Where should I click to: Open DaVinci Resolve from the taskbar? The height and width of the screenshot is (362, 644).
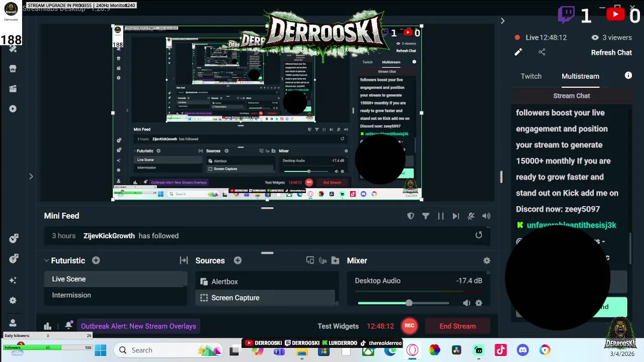(x=456, y=350)
